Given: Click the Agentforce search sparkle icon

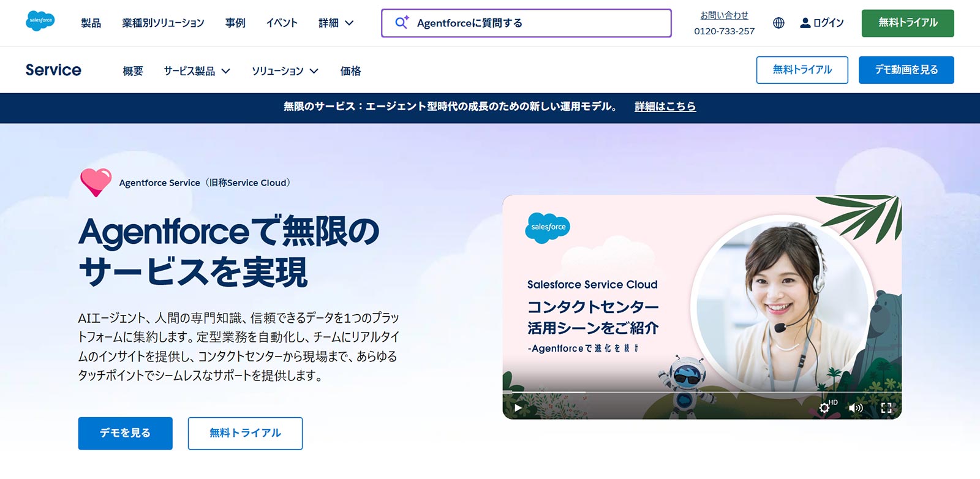Looking at the screenshot, I should click(402, 23).
